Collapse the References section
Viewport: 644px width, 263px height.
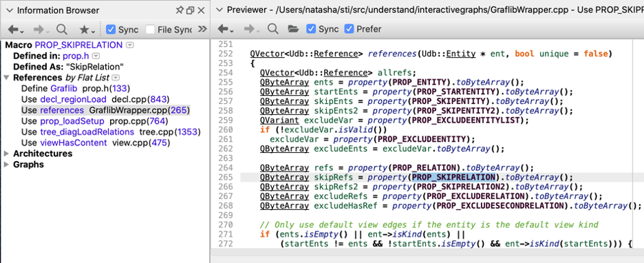click(x=7, y=78)
